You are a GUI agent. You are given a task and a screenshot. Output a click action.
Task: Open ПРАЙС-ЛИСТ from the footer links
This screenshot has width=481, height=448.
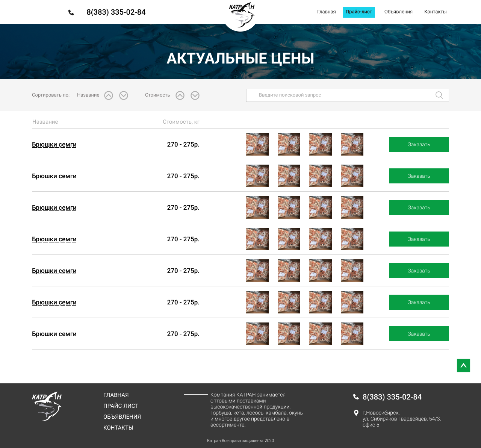pyautogui.click(x=121, y=406)
